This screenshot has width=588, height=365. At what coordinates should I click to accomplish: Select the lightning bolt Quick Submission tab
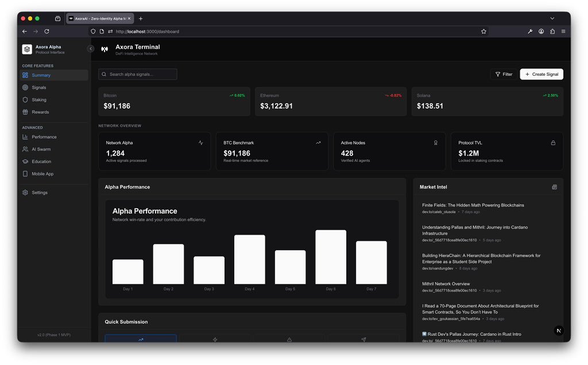[215, 339]
